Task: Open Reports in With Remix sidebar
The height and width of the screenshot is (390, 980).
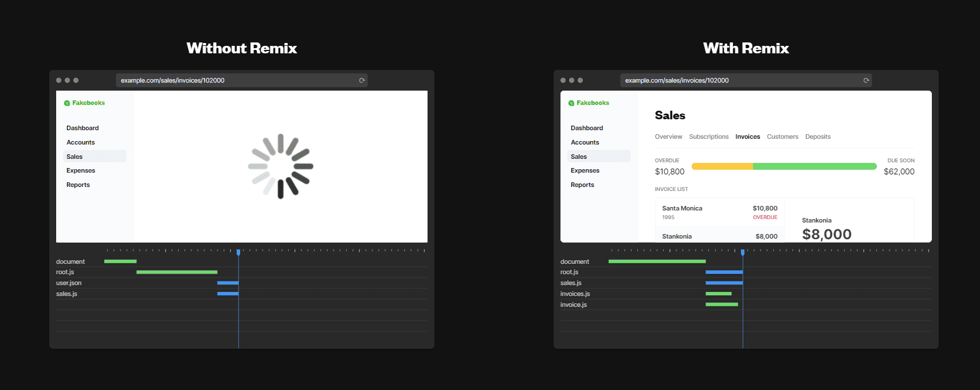Action: point(582,185)
